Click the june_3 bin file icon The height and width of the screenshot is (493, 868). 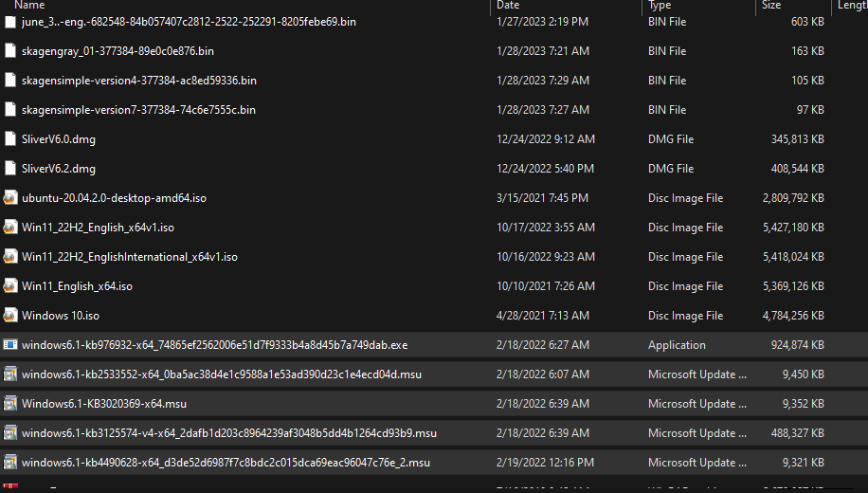tap(10, 22)
